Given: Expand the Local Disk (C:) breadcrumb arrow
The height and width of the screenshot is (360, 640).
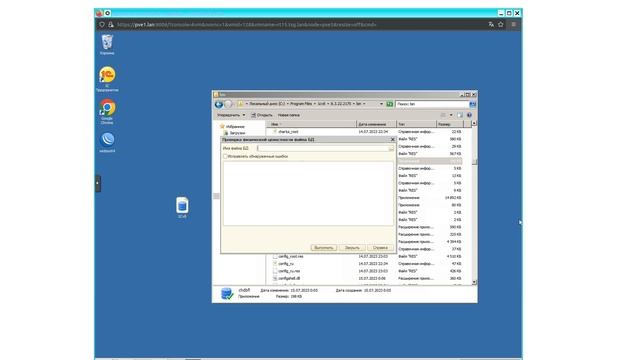Looking at the screenshot, I should coord(287,104).
